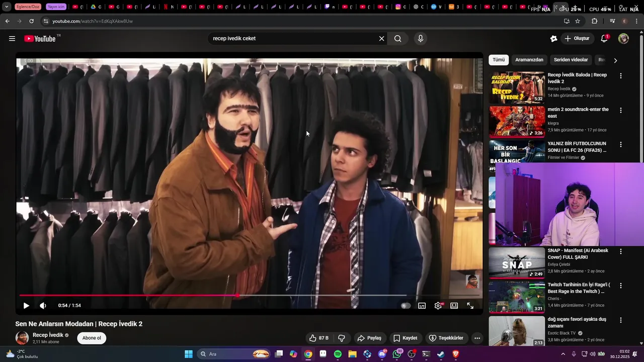Share the video with Paylaş

(369, 338)
